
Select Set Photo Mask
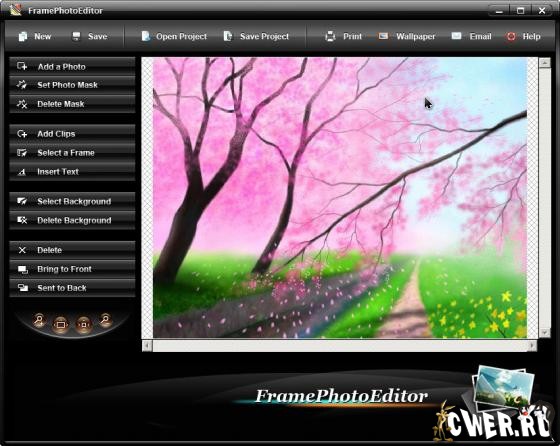72,85
